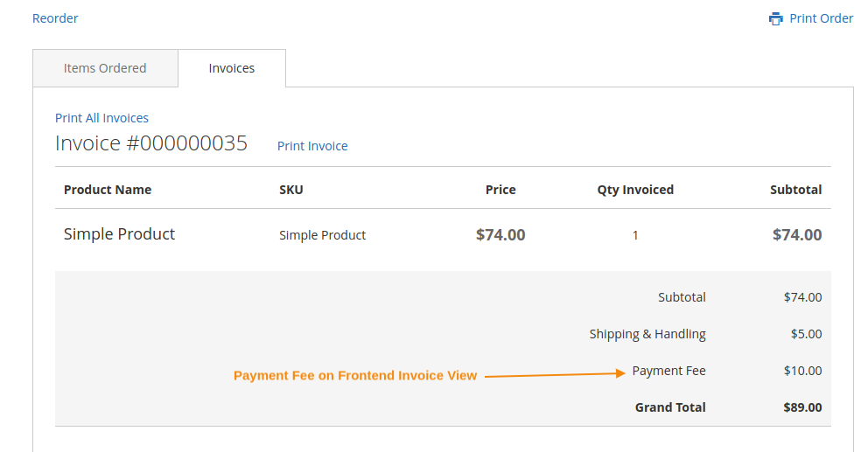The width and height of the screenshot is (868, 452).
Task: Click the Simple Product name in the row
Action: [x=119, y=234]
